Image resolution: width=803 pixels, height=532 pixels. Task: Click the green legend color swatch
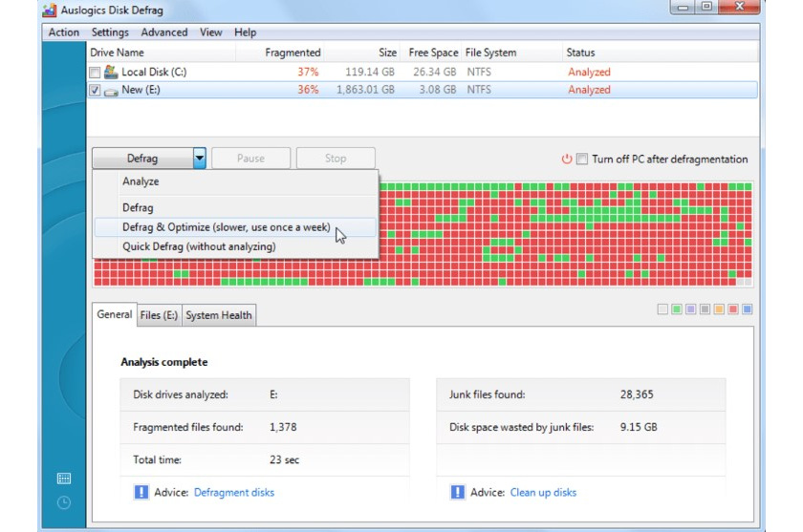click(677, 309)
